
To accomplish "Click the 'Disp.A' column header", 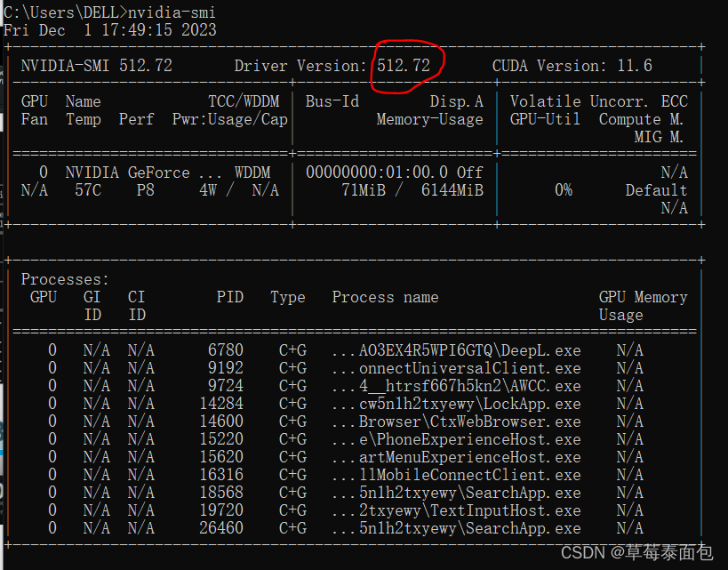I will click(456, 101).
